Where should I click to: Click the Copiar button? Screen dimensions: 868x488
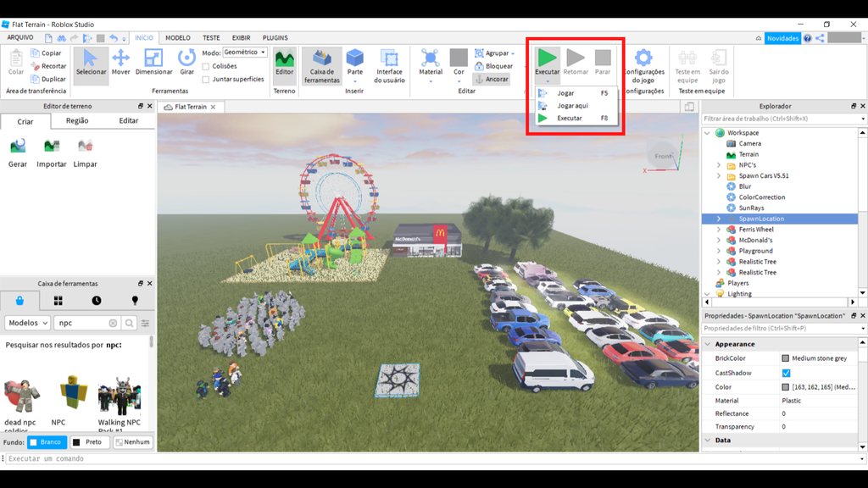pyautogui.click(x=46, y=53)
